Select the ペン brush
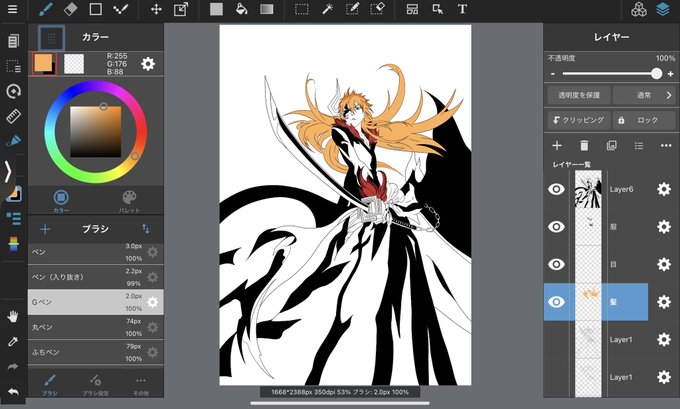 click(95, 252)
